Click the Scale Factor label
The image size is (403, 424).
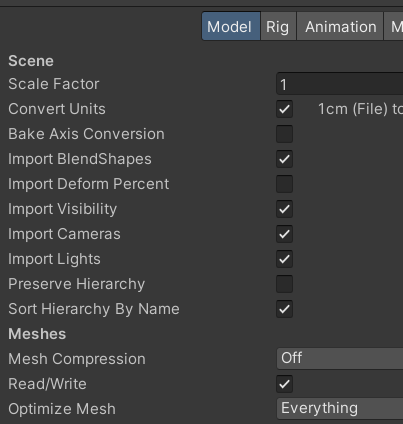pyautogui.click(x=54, y=84)
